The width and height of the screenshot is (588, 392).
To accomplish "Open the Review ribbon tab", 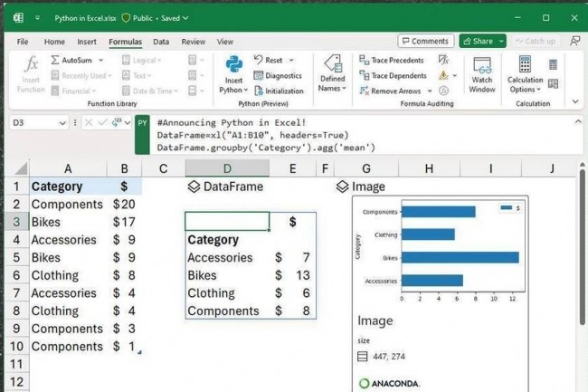I will 193,42.
